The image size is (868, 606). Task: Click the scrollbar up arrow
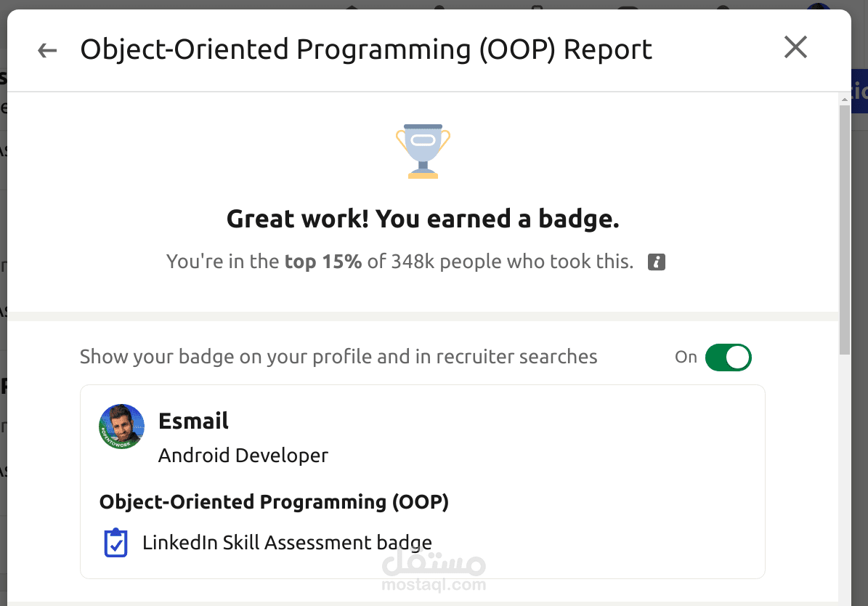[844, 100]
